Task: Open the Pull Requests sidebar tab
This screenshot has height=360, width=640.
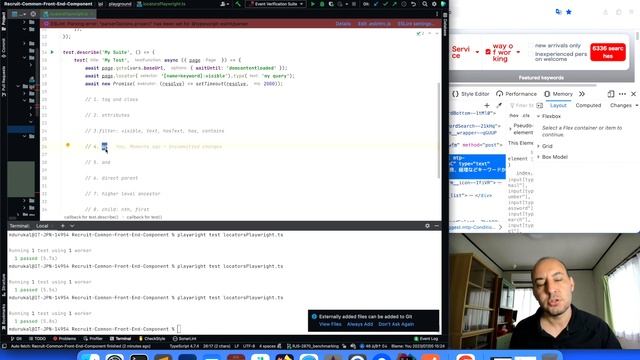Action: click(x=3, y=82)
